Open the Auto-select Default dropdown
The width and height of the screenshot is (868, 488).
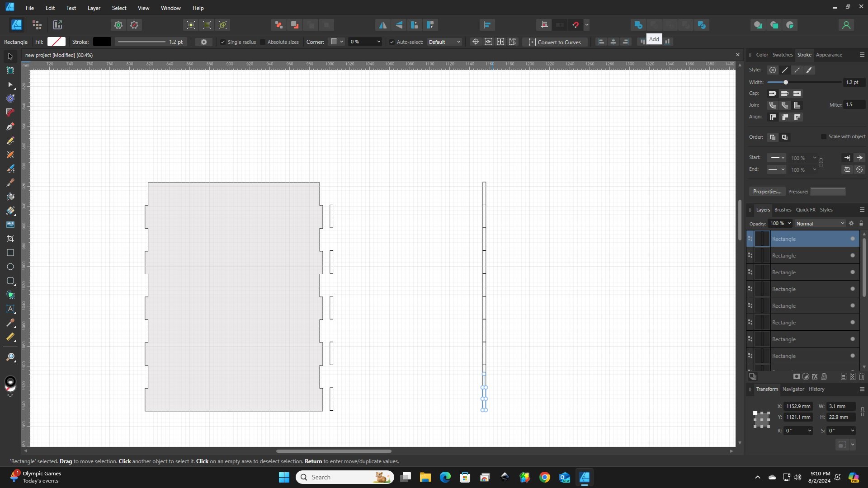click(444, 42)
